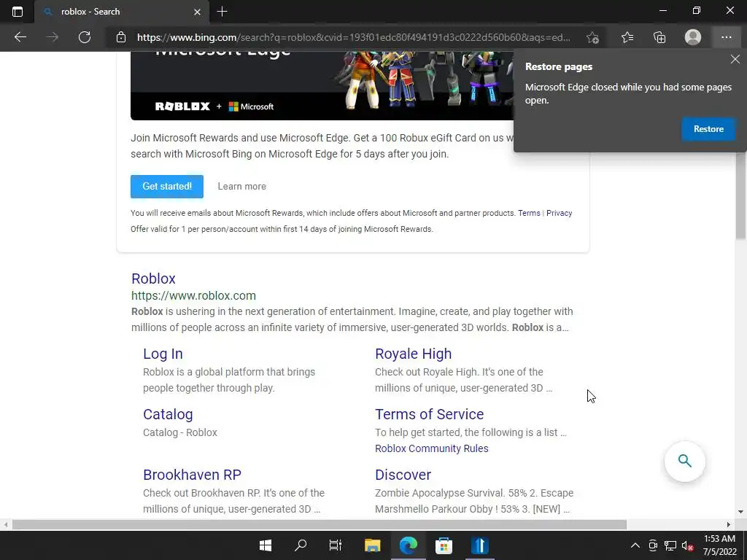Click the blue app icon beside Microsoft Store

point(480,545)
